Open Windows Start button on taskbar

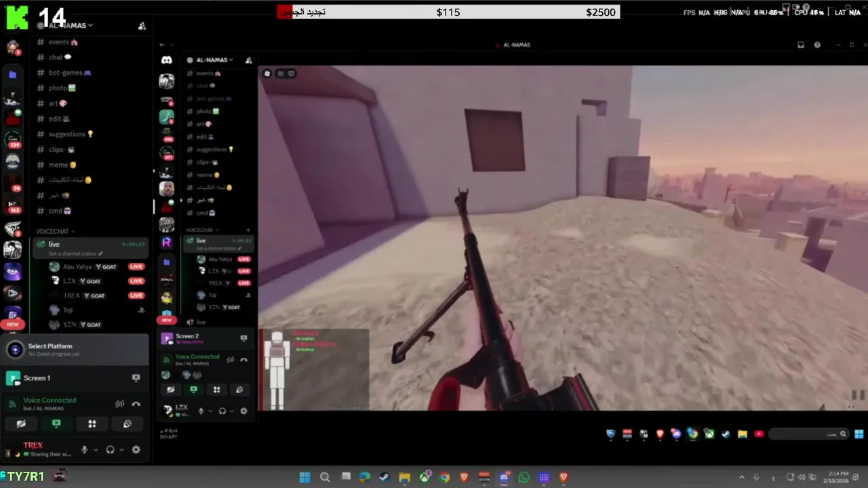point(305,477)
